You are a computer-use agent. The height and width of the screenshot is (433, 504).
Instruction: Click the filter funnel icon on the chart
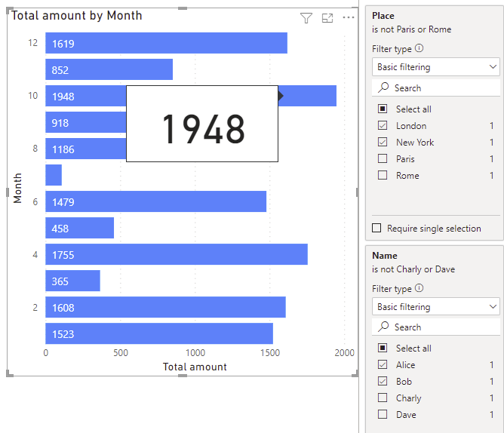point(306,18)
